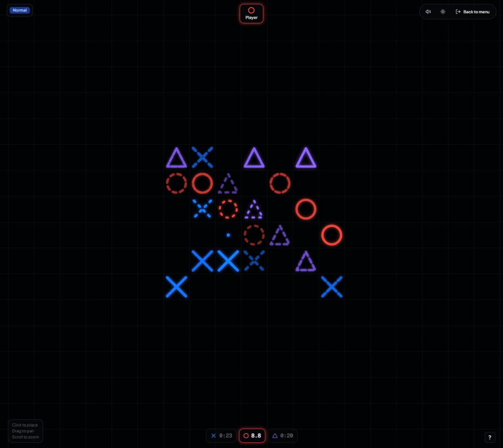Click the logout-arrow icon beside Back to menu
Image resolution: width=503 pixels, height=448 pixels.
pos(457,12)
